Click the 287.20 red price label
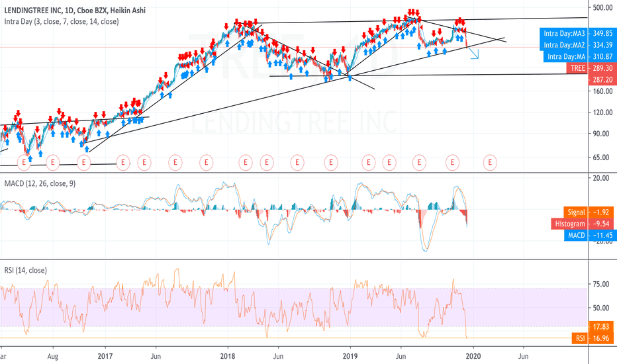Viewport: 617px width, 364px height. (x=602, y=79)
